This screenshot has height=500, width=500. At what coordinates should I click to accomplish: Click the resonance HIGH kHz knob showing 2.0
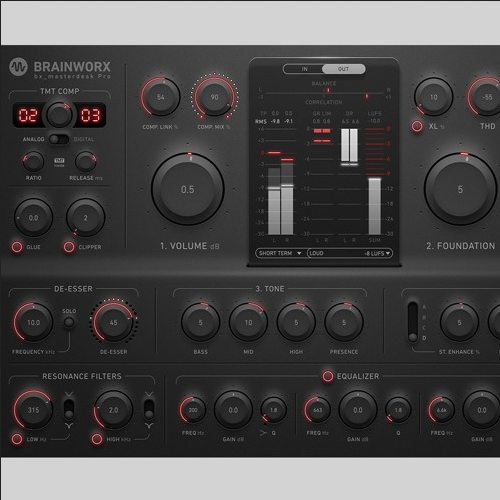pyautogui.click(x=113, y=410)
